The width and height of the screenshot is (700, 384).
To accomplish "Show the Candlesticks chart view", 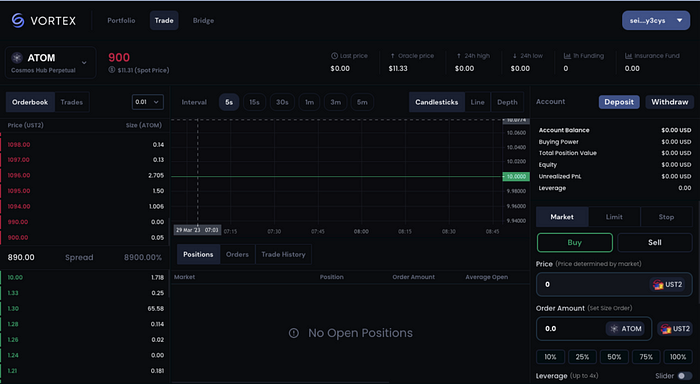I will pos(437,102).
